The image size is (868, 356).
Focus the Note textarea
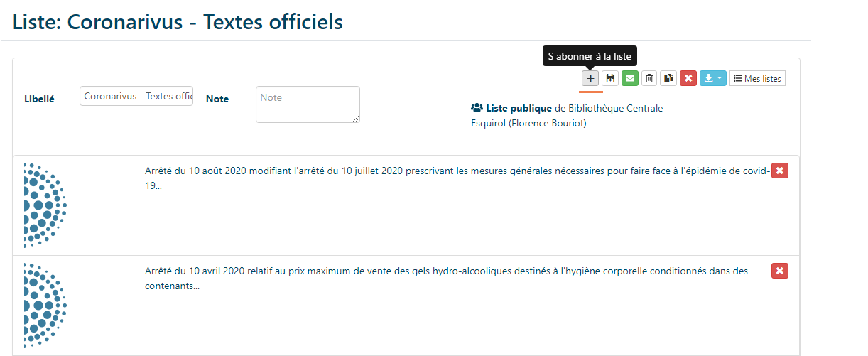(308, 104)
